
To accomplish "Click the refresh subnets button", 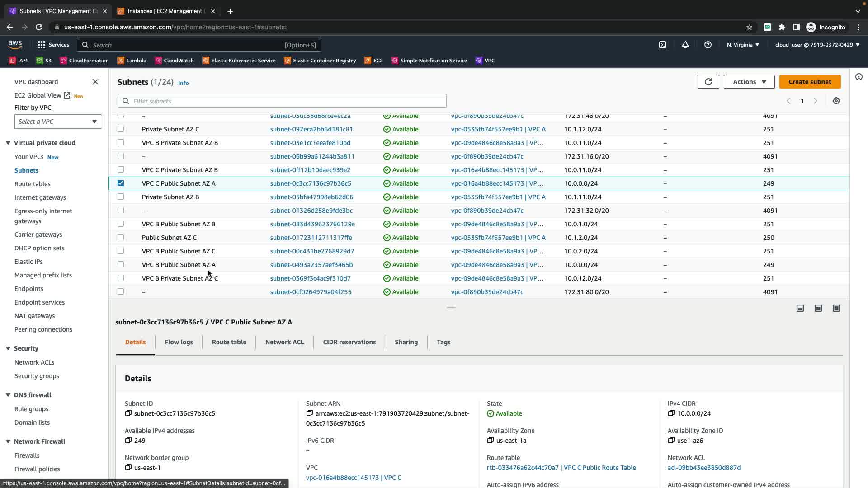I will pyautogui.click(x=708, y=82).
